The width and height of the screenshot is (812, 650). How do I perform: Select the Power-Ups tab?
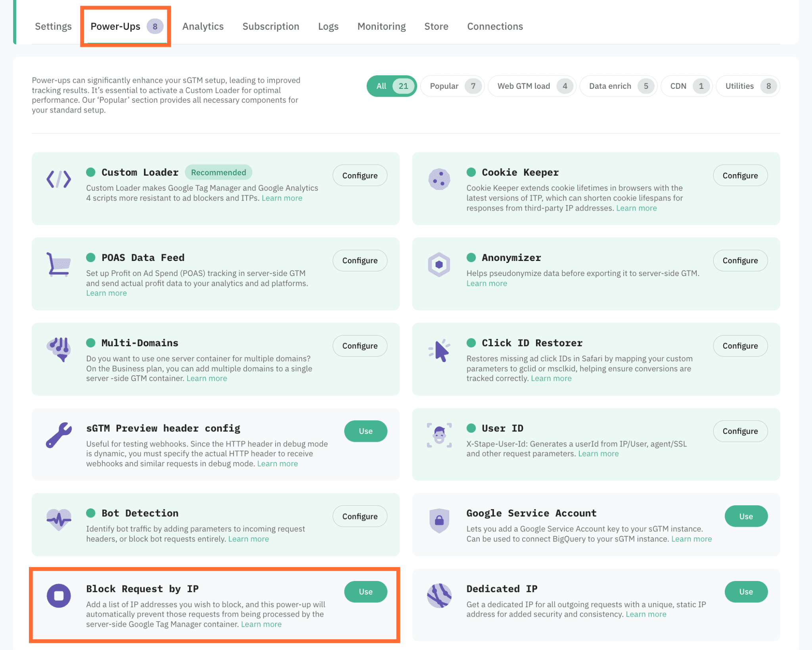[126, 26]
